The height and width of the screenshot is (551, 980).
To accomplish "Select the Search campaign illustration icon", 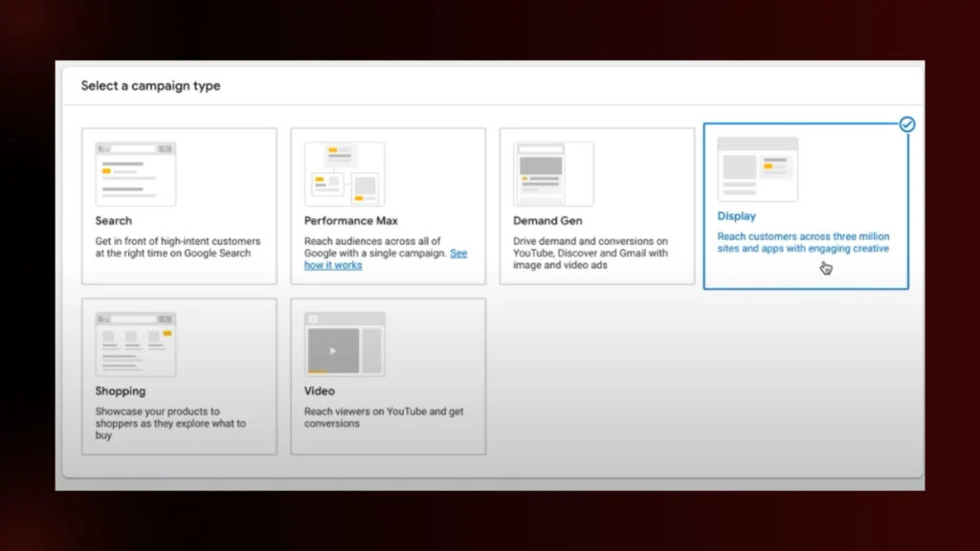I will coord(136,174).
